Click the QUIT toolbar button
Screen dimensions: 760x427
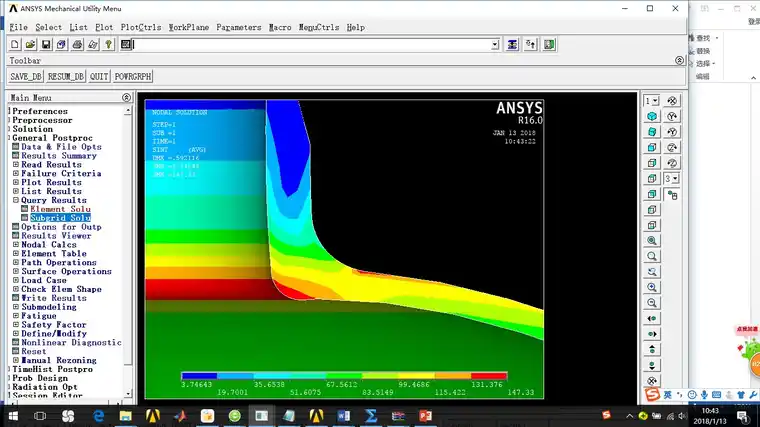pos(99,77)
